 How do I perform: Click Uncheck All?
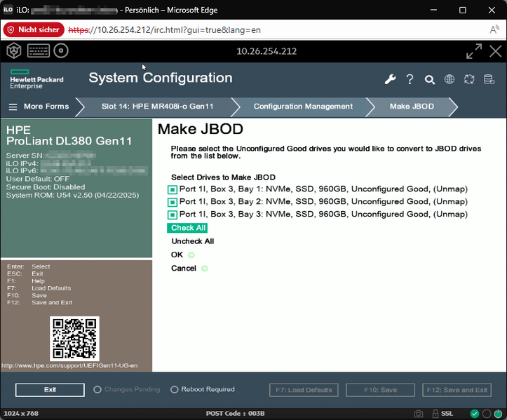tap(193, 241)
